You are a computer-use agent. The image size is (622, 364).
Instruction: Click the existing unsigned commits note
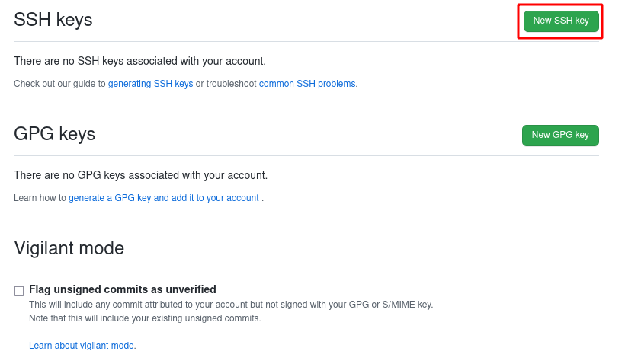click(145, 318)
